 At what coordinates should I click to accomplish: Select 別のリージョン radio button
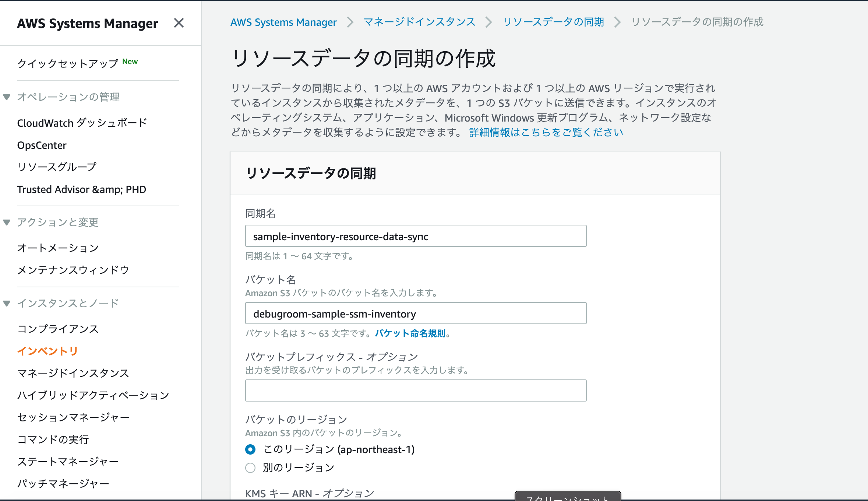click(x=250, y=468)
